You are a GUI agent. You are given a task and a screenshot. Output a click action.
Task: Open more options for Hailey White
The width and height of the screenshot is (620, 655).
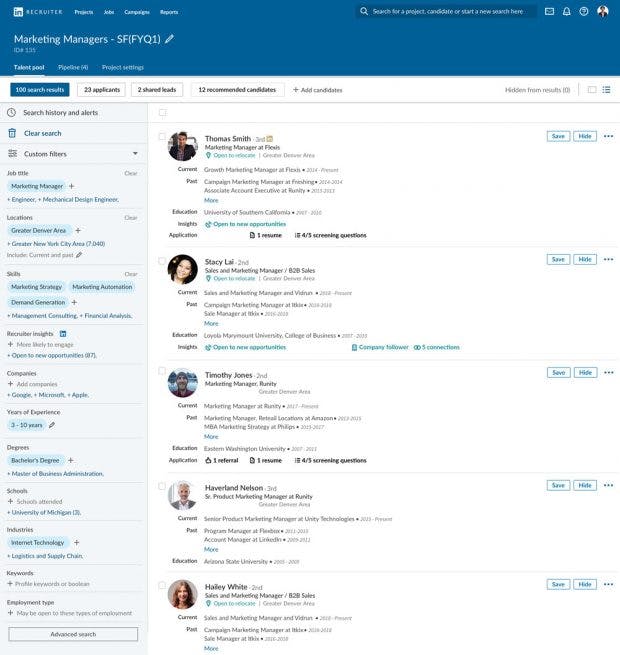tap(608, 584)
